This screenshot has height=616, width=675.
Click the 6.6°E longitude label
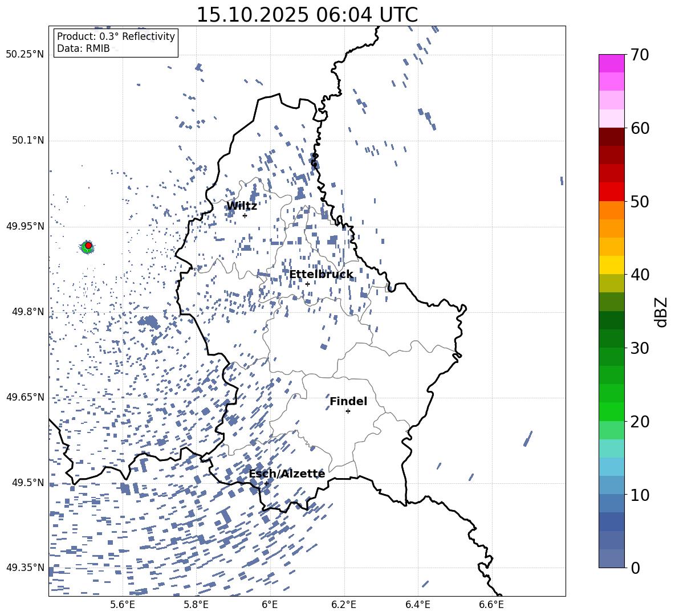[491, 605]
